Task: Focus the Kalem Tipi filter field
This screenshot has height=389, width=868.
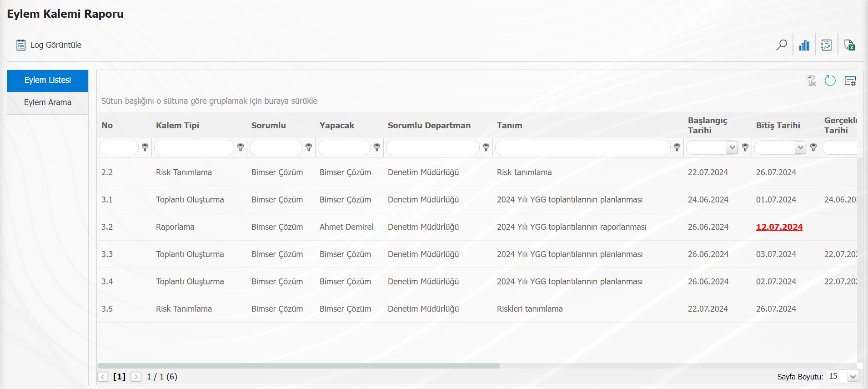Action: 194,147
